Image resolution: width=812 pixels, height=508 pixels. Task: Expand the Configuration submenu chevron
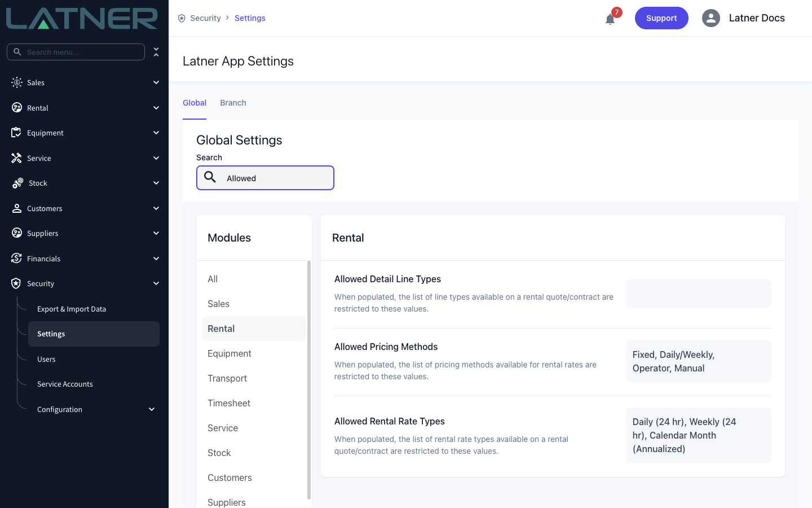[x=152, y=409]
